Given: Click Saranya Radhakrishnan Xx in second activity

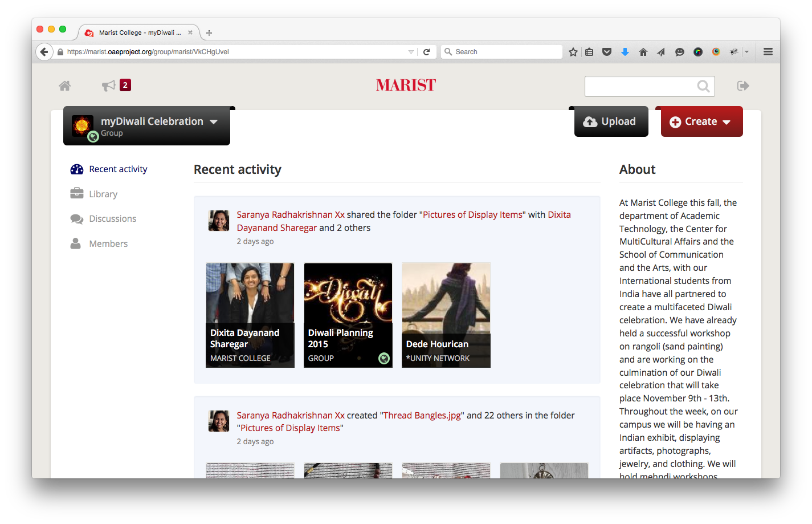Looking at the screenshot, I should click(291, 415).
